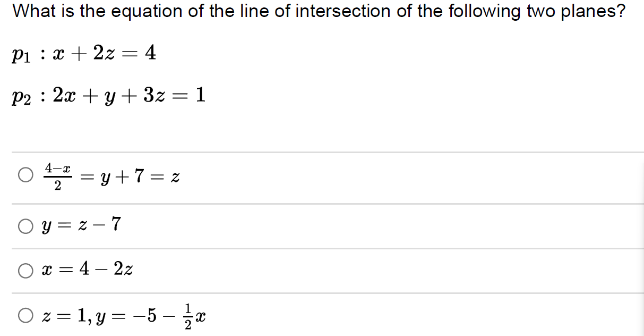This screenshot has width=644, height=336.
Task: Mark the option y = z − 7 as selected
Action: pyautogui.click(x=25, y=225)
